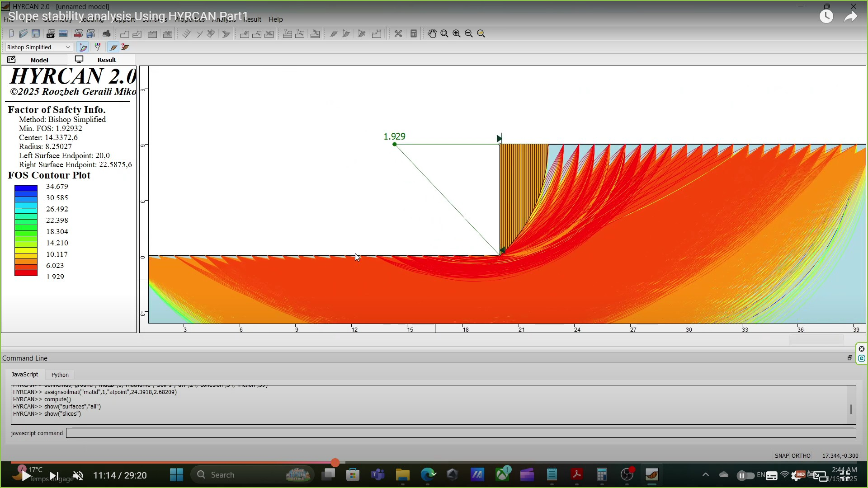
Task: Click the delete boundary icon with X
Action: coord(168,34)
